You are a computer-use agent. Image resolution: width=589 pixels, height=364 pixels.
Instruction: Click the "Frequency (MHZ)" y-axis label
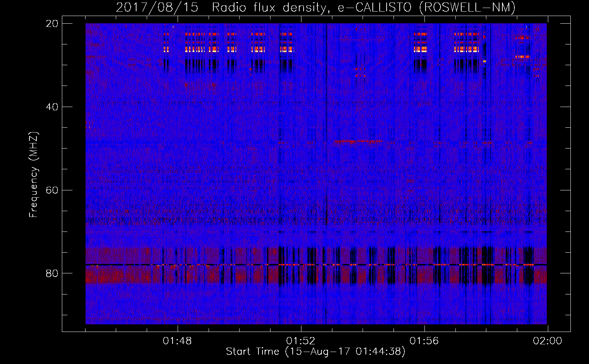(x=33, y=175)
